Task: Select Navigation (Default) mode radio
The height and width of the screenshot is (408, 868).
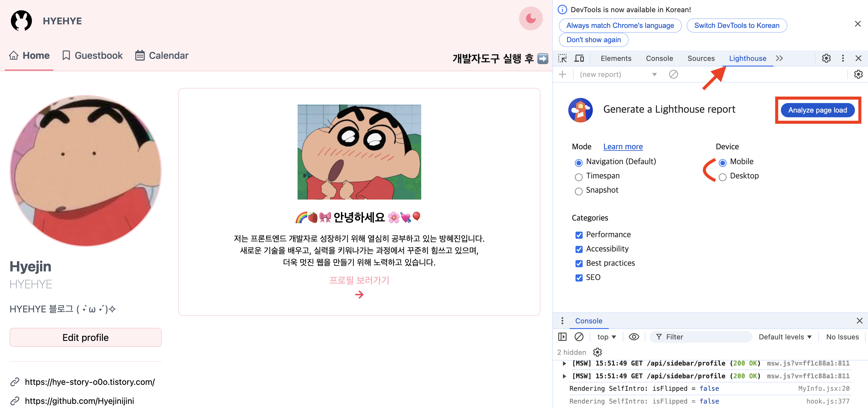Action: pos(578,163)
